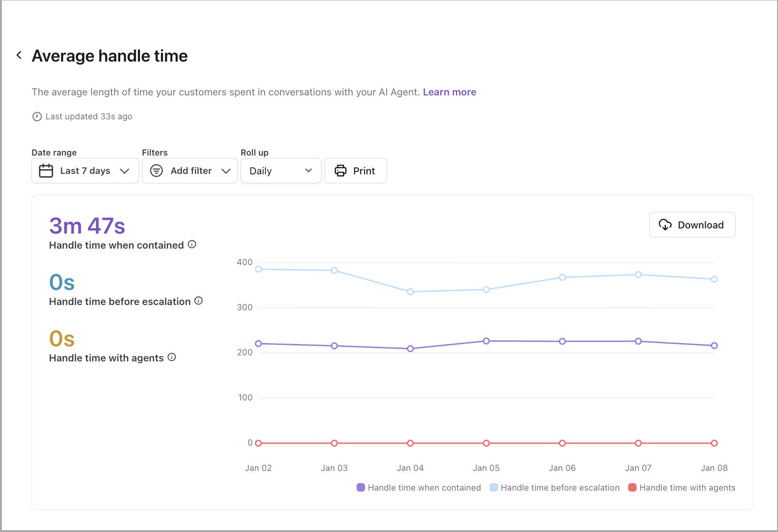
Task: Select the Jan 04 point on purple line
Action: [410, 349]
